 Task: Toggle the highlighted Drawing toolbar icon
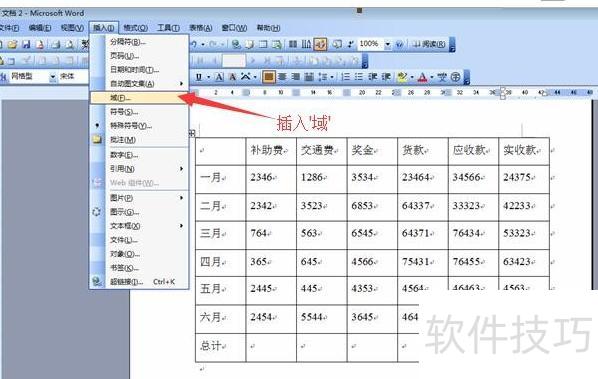coord(320,45)
